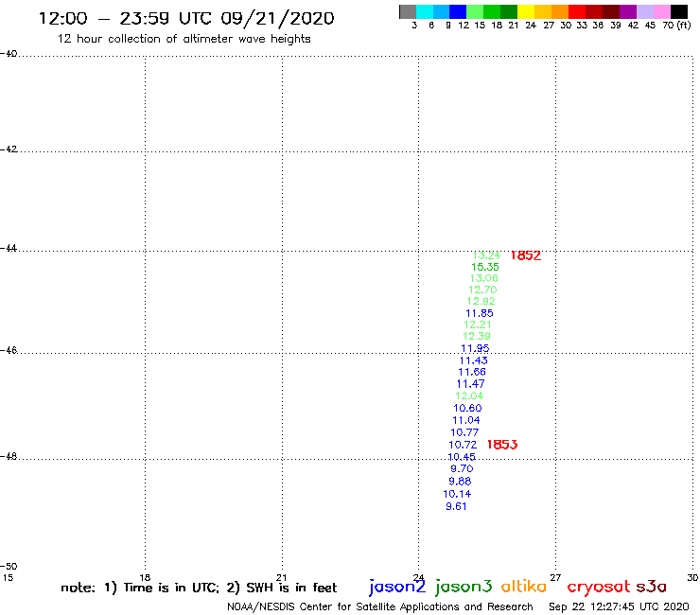Pick the yellow swatch in the wave-height scale
Screen dimensions: 700x615
pyautogui.click(x=526, y=11)
